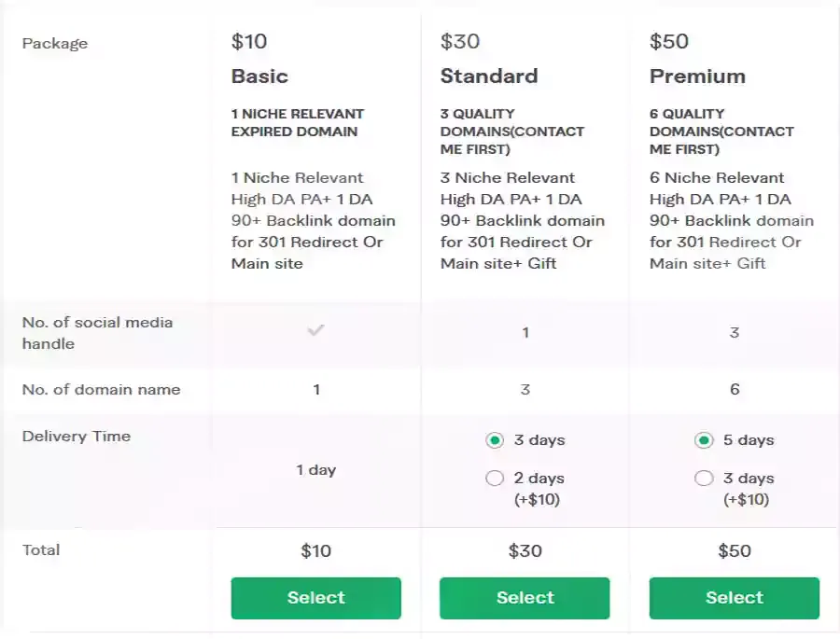This screenshot has height=639, width=840.
Task: Click the Standard package heading
Action: click(489, 76)
